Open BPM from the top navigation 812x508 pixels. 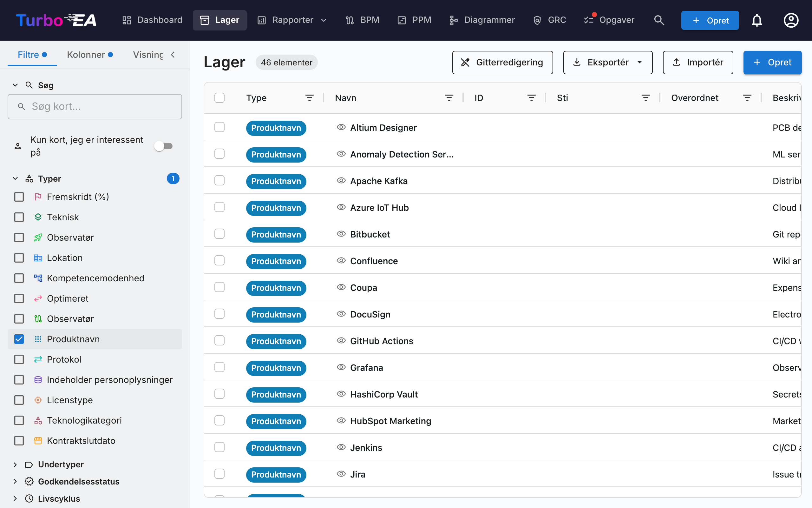pyautogui.click(x=362, y=20)
